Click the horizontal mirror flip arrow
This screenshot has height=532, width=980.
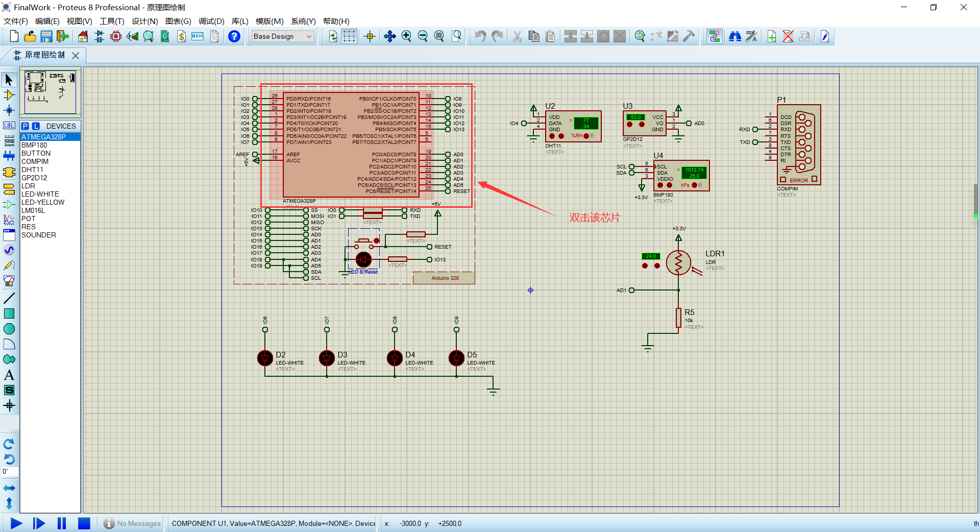tap(9, 488)
